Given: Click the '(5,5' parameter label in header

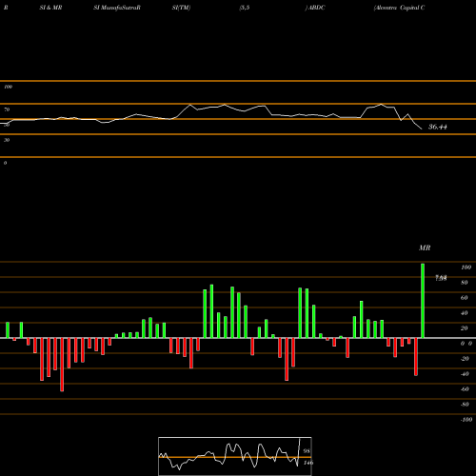Looking at the screenshot, I should click(x=245, y=8).
